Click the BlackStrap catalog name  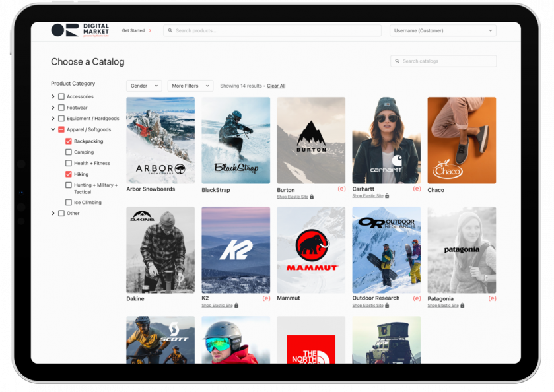coord(216,190)
